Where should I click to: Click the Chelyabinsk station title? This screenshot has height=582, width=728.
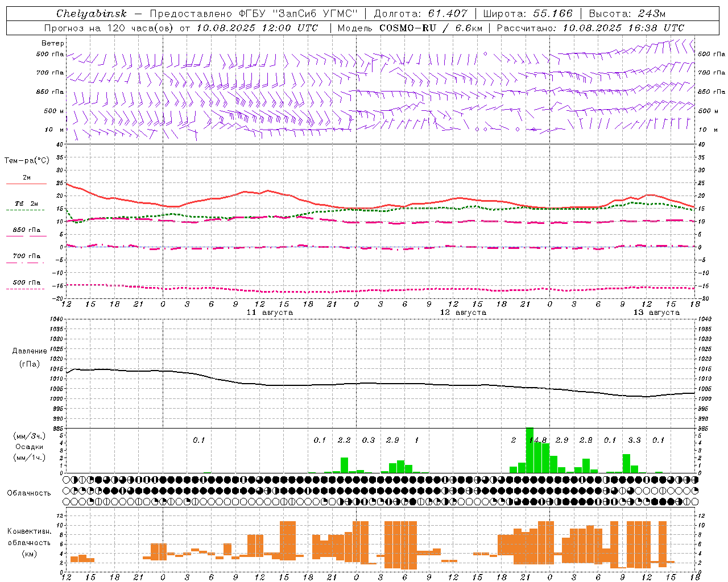pyautogui.click(x=92, y=14)
